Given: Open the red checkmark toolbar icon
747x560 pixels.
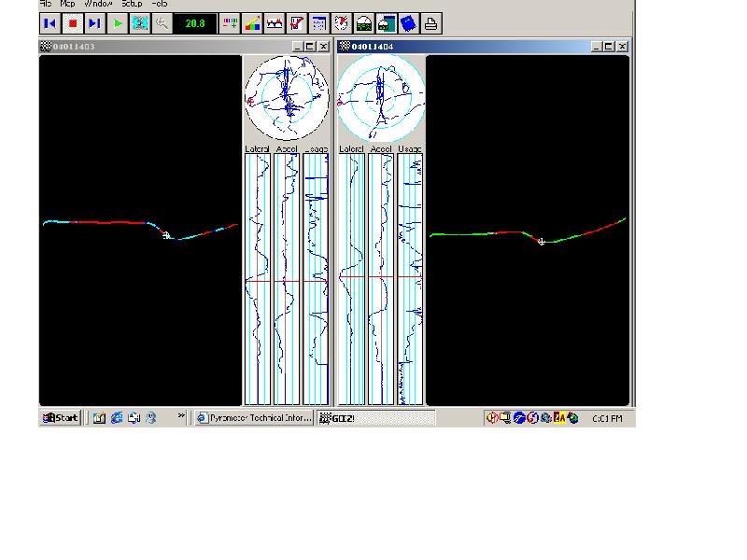Looking at the screenshot, I should point(297,23).
